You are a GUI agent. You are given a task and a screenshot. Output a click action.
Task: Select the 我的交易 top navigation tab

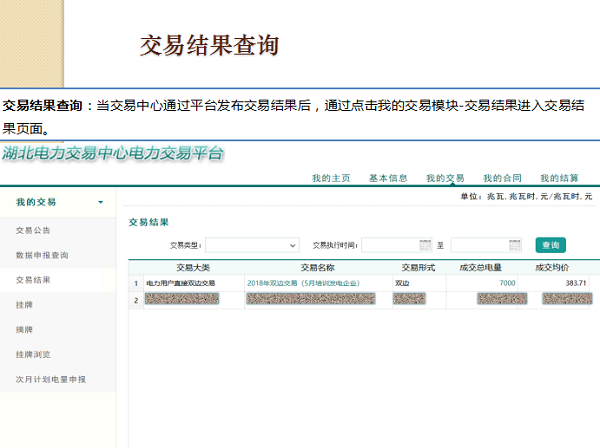[445, 178]
